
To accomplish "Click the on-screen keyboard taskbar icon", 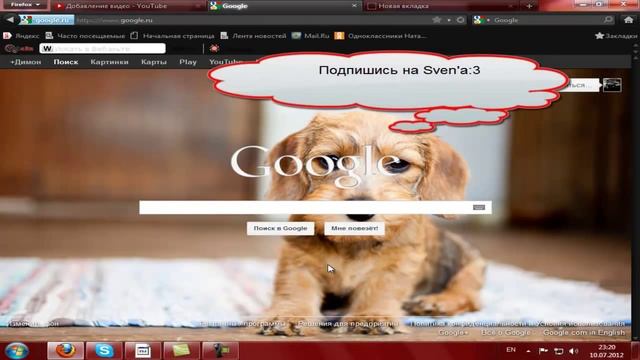I will (x=143, y=351).
